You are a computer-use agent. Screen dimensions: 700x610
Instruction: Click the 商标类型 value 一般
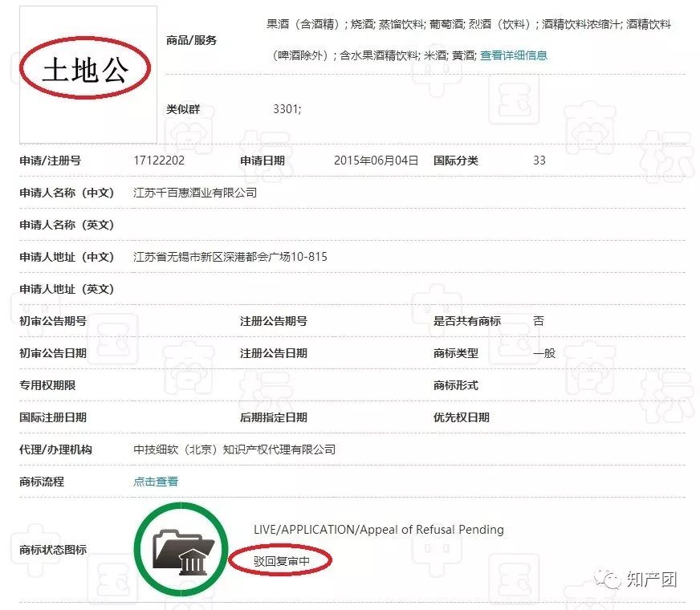544,353
